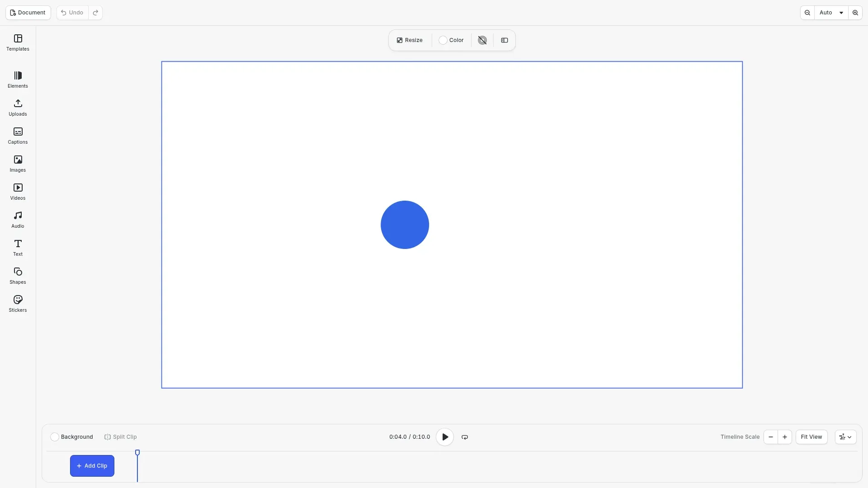Screen dimensions: 868x488
Task: Toggle loop playback
Action: coord(465,437)
